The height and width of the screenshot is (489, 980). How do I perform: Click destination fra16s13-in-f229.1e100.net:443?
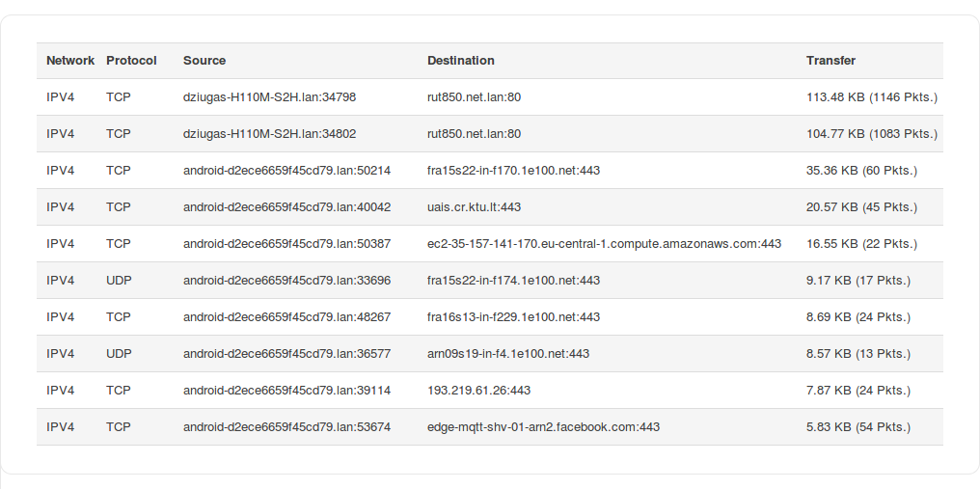coord(513,317)
